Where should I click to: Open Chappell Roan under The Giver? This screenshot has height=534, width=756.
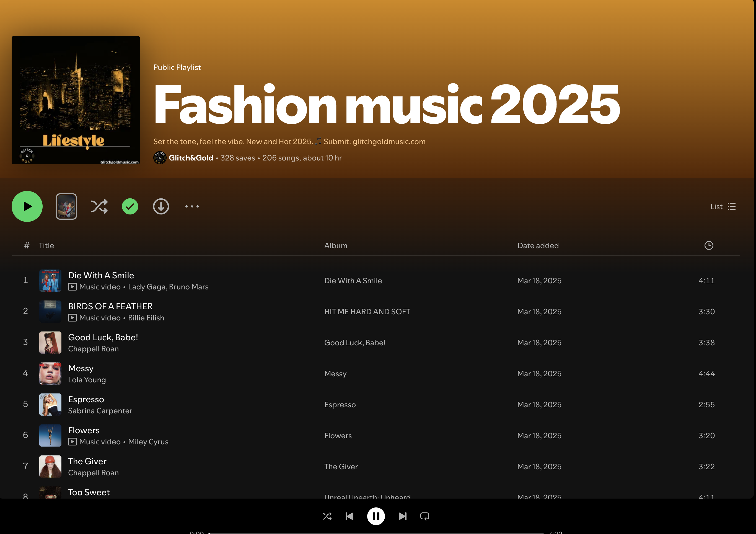tap(93, 473)
